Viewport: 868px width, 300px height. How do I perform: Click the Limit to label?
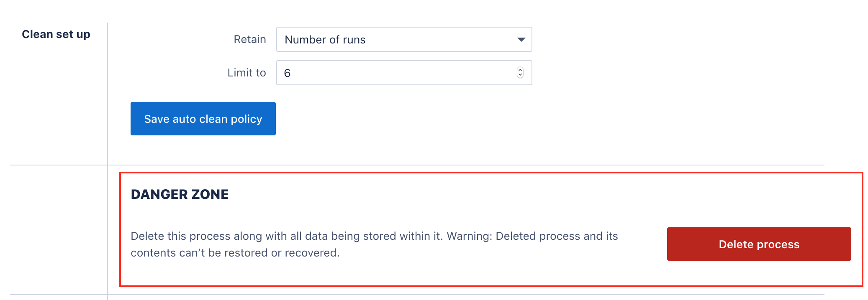tap(247, 72)
